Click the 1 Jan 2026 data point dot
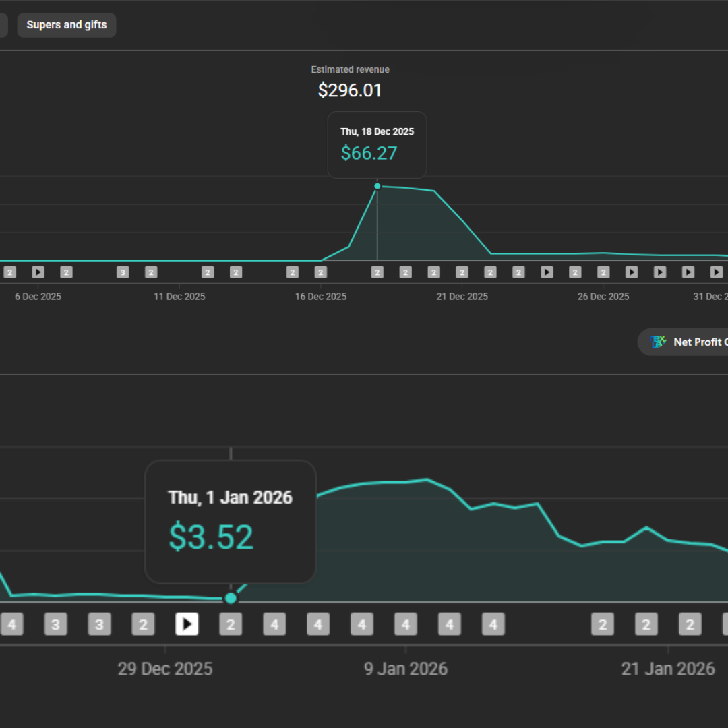Image resolution: width=728 pixels, height=728 pixels. tap(231, 598)
